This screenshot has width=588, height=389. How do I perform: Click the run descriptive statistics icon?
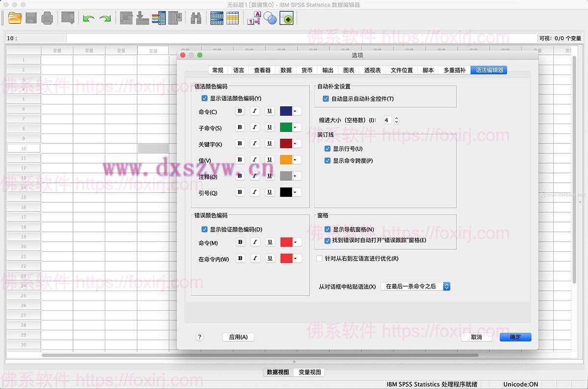(175, 19)
